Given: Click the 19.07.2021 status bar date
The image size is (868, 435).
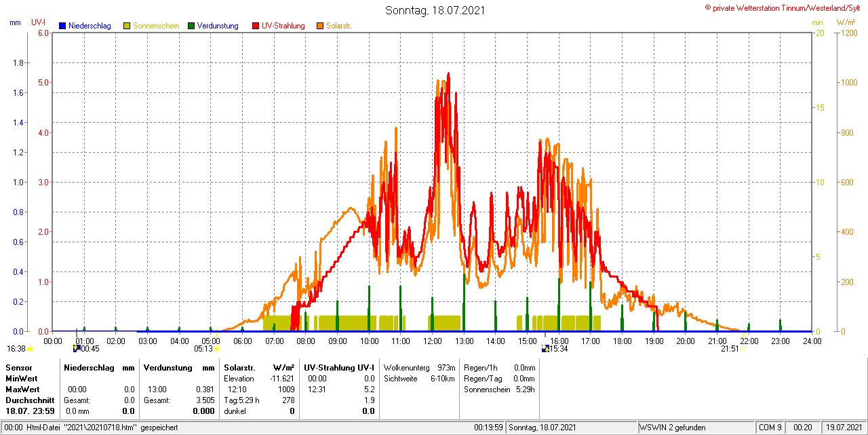Looking at the screenshot, I should (844, 428).
